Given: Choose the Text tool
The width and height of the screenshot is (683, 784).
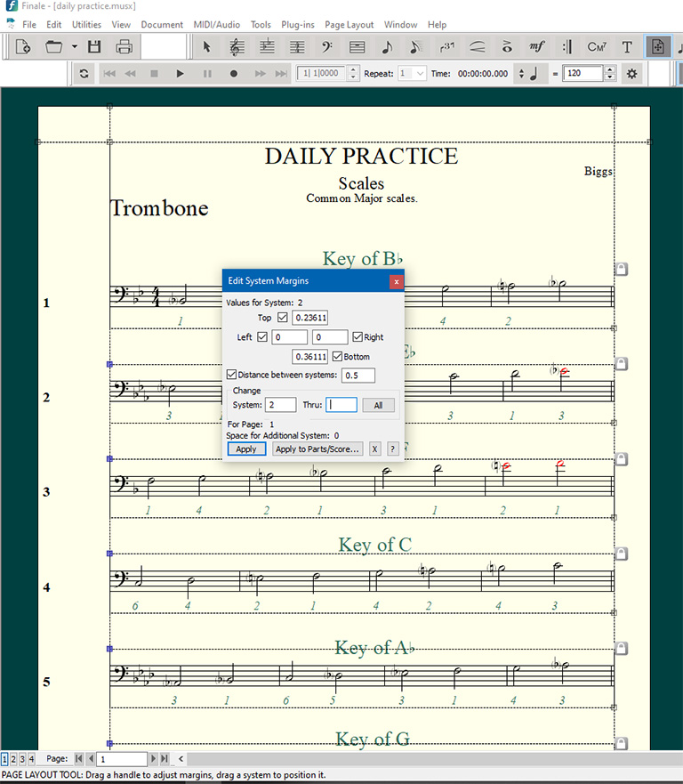Looking at the screenshot, I should pyautogui.click(x=627, y=47).
